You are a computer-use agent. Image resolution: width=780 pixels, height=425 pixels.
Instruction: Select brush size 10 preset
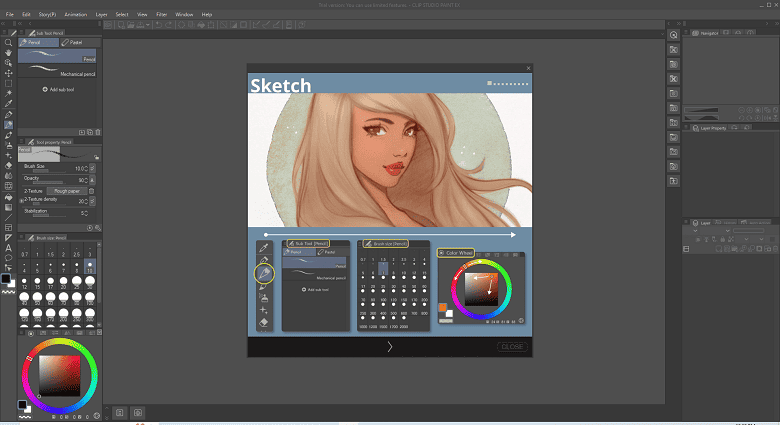90,266
